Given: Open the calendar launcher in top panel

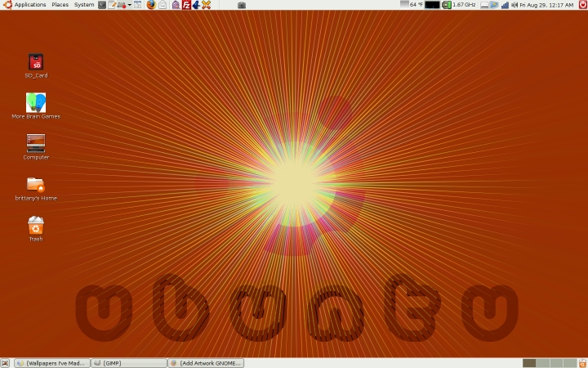Looking at the screenshot, I should (138, 5).
